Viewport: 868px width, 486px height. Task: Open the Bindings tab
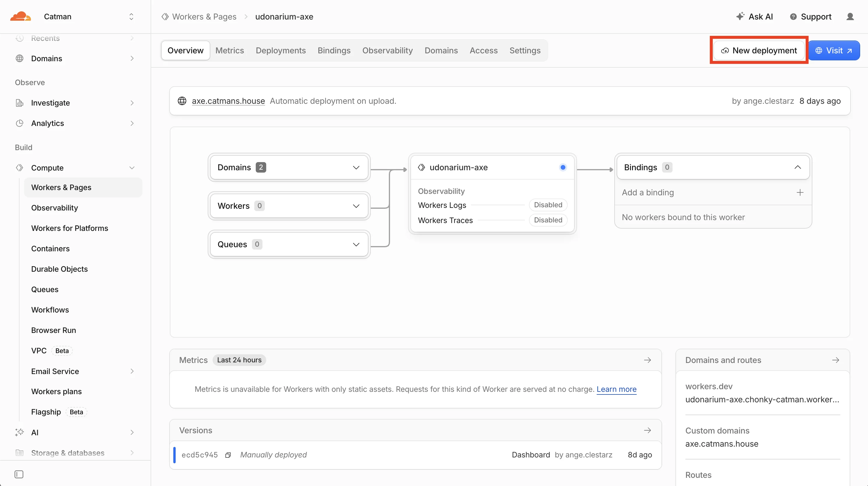[x=334, y=50]
